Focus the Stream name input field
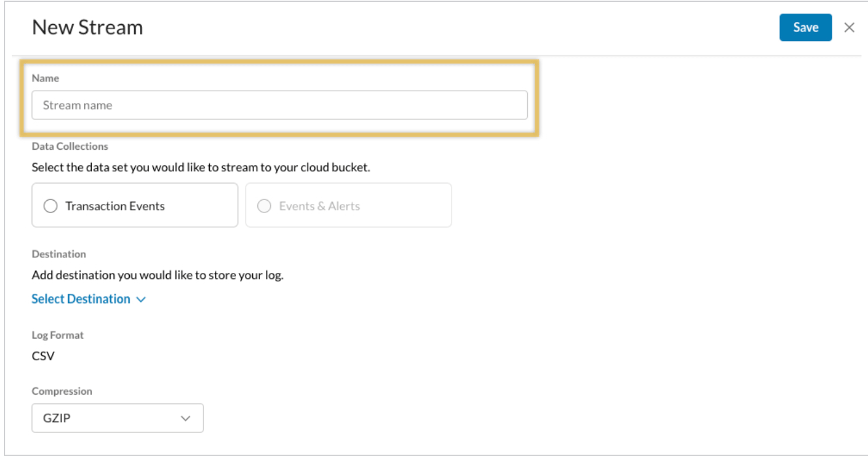Screen dimensions: 868x456 point(280,105)
